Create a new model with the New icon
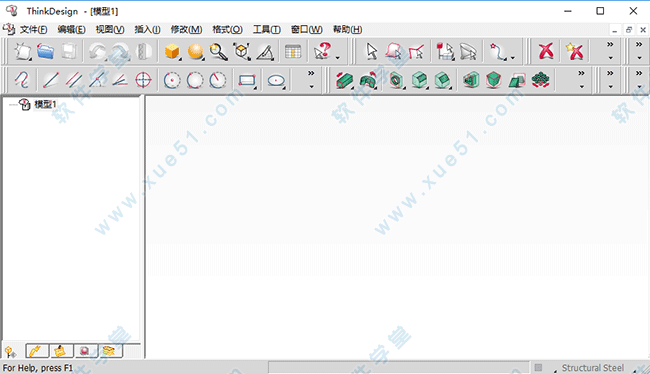This screenshot has height=374, width=650. (x=22, y=51)
